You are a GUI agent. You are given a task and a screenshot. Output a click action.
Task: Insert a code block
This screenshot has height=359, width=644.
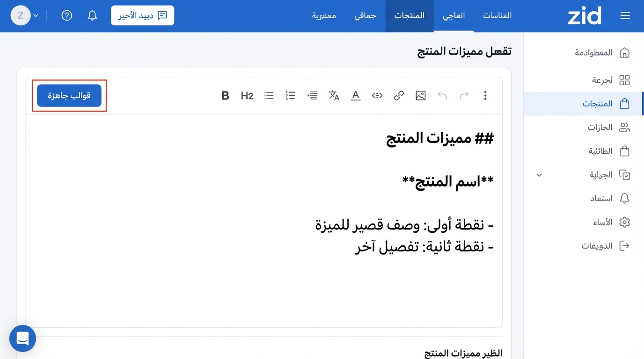pyautogui.click(x=377, y=95)
